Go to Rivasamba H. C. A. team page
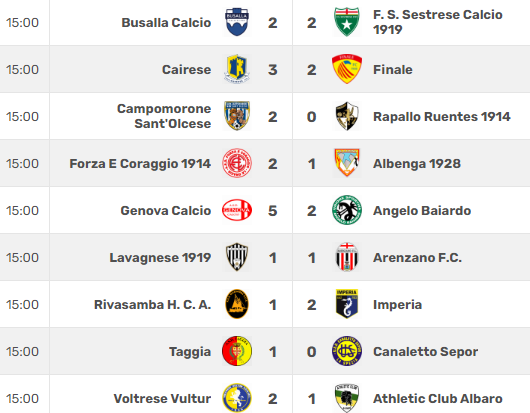The height and width of the screenshot is (413, 530). coord(152,305)
